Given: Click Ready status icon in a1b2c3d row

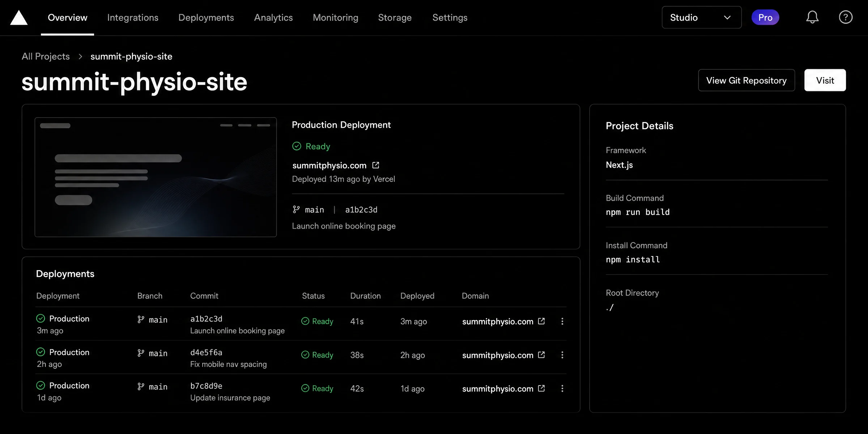Looking at the screenshot, I should [305, 321].
